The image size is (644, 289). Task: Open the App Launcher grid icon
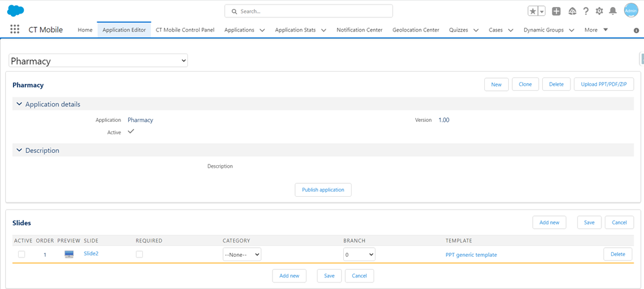[x=15, y=30]
